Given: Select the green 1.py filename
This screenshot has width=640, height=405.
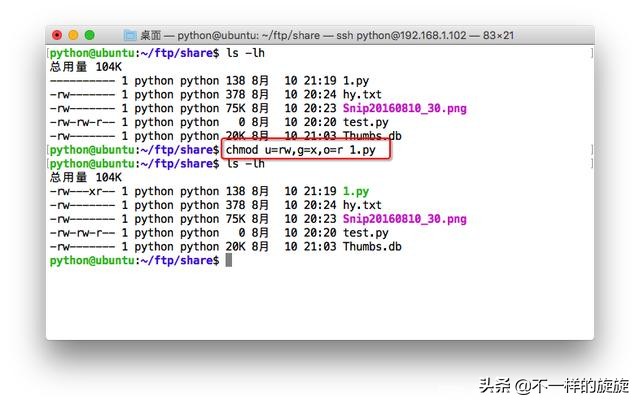Looking at the screenshot, I should pyautogui.click(x=356, y=191).
